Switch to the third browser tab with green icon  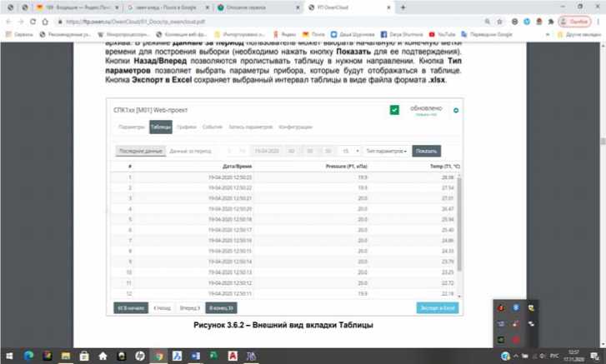coord(258,7)
